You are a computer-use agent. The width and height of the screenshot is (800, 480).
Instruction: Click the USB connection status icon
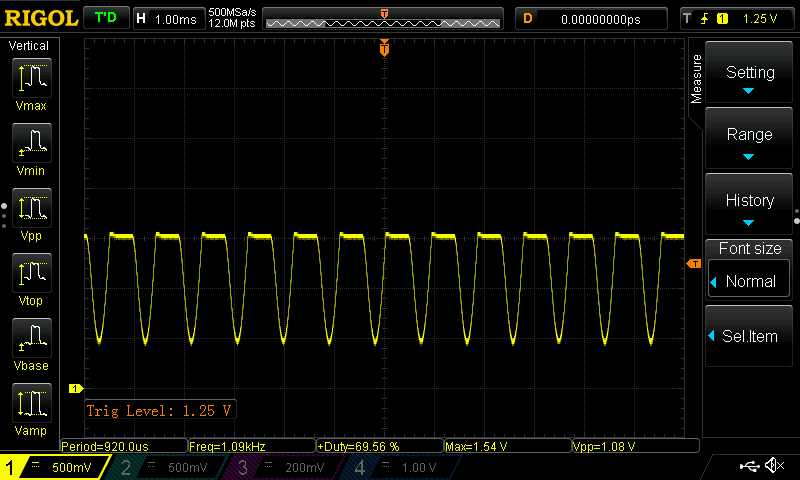click(x=749, y=466)
